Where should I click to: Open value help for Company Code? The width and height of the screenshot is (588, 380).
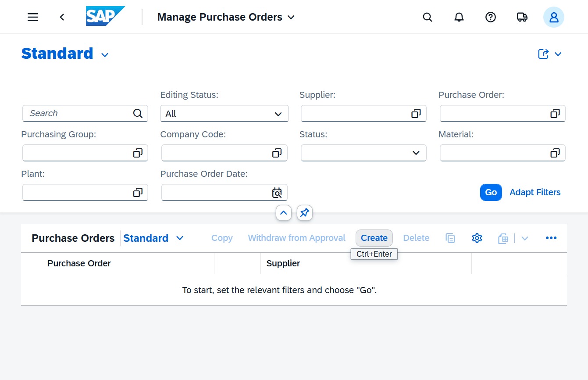pos(277,153)
